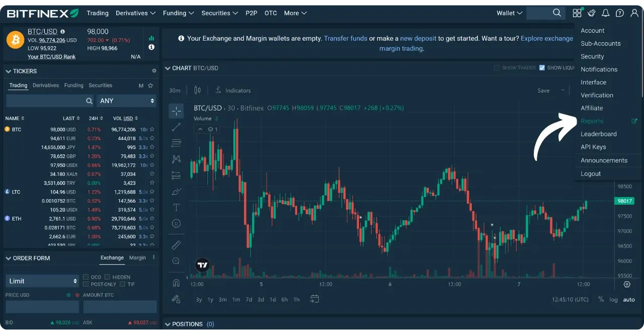Select the trend line drawing tool

[x=176, y=127]
